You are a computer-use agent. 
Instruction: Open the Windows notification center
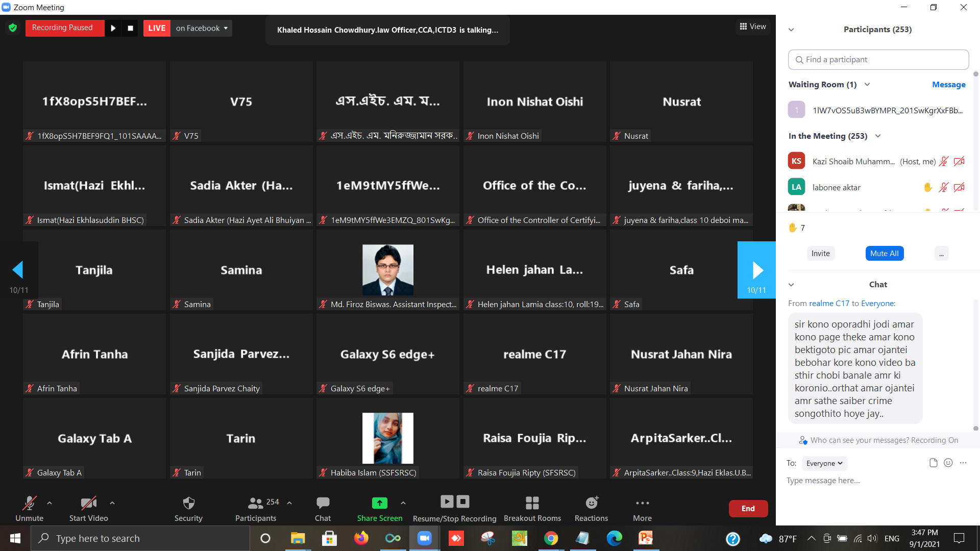(959, 538)
